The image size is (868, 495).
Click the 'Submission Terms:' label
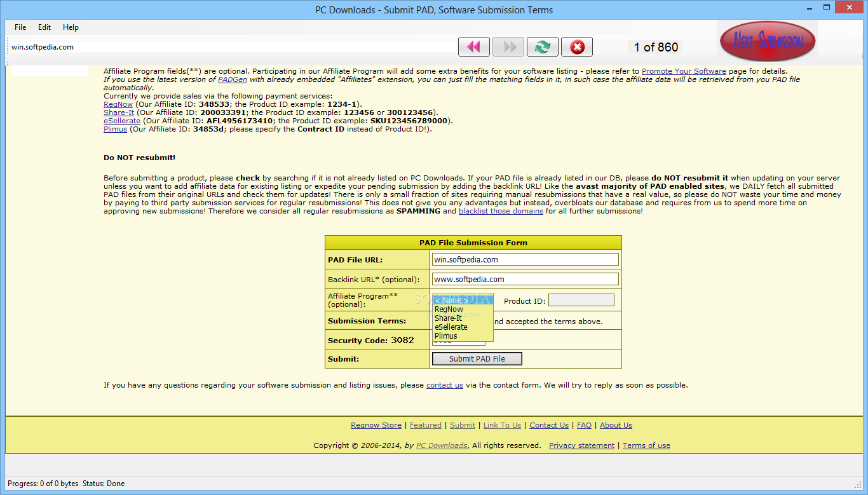(x=367, y=321)
